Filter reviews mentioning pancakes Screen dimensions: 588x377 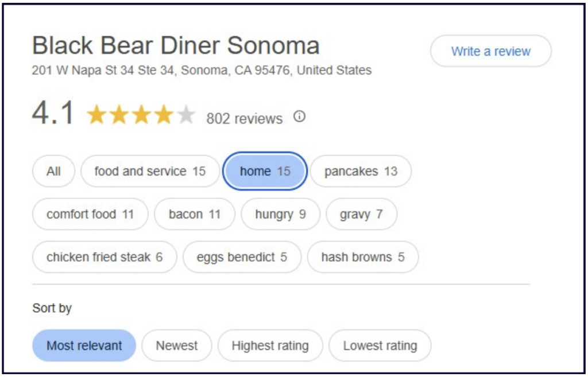361,171
